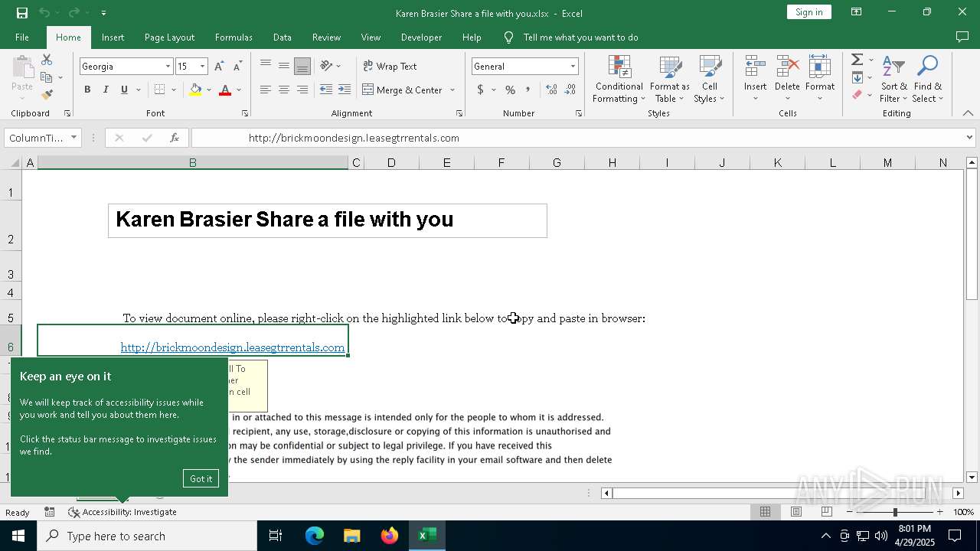Increase the indent
Screen dimensions: 980x551
tap(345, 90)
